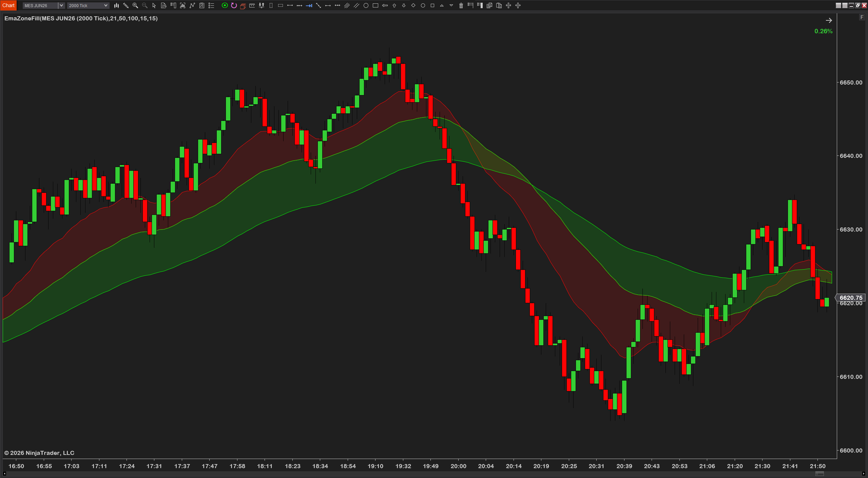Viewport: 868px width, 478px height.
Task: Select the pointer cursor tool
Action: click(x=154, y=5)
